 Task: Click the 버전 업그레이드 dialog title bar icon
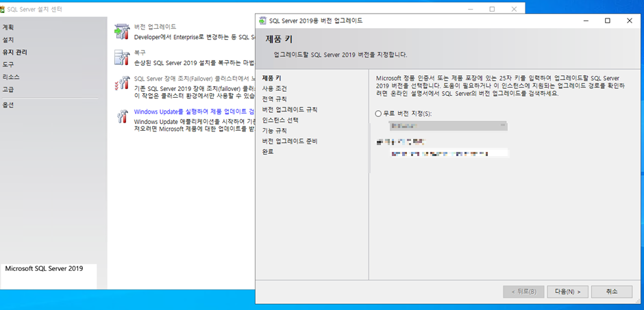(x=262, y=21)
